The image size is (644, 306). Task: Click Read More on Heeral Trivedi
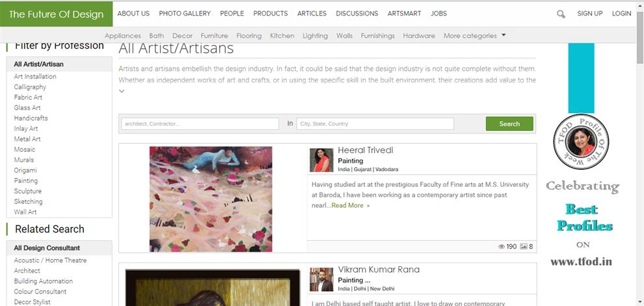click(350, 206)
